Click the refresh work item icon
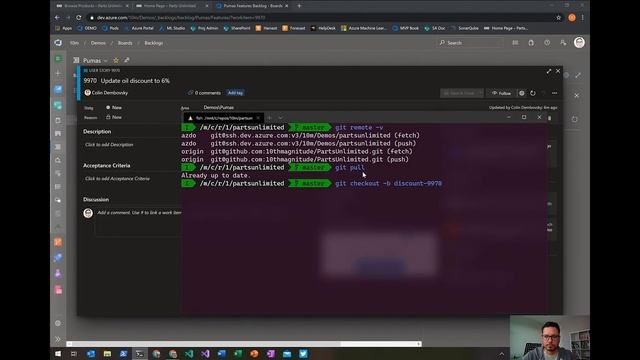 pyautogui.click(x=533, y=93)
